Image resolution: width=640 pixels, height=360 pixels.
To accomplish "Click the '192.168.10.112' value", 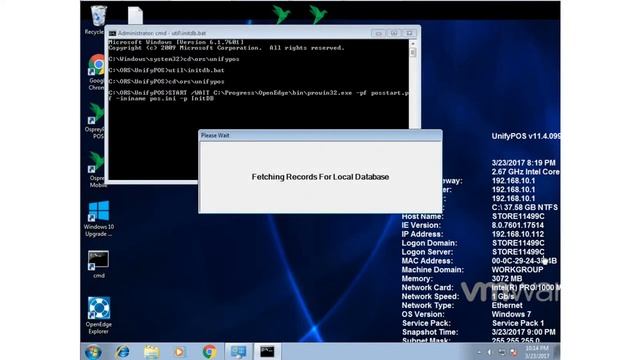I will pyautogui.click(x=518, y=234).
